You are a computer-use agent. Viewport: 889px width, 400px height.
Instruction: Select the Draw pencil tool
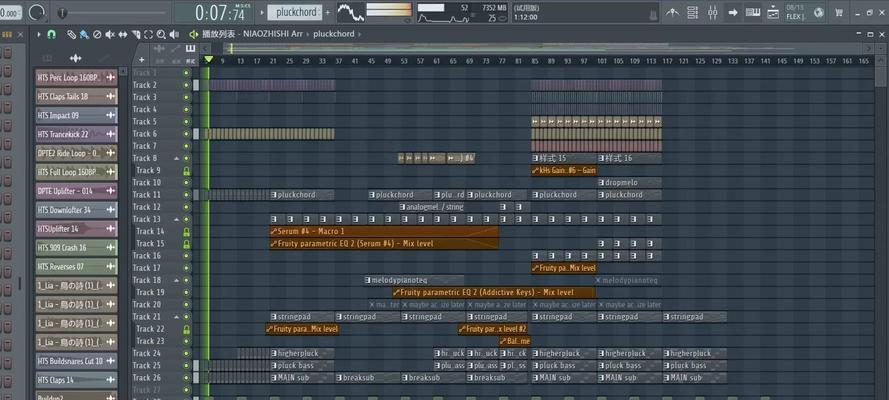[71, 35]
